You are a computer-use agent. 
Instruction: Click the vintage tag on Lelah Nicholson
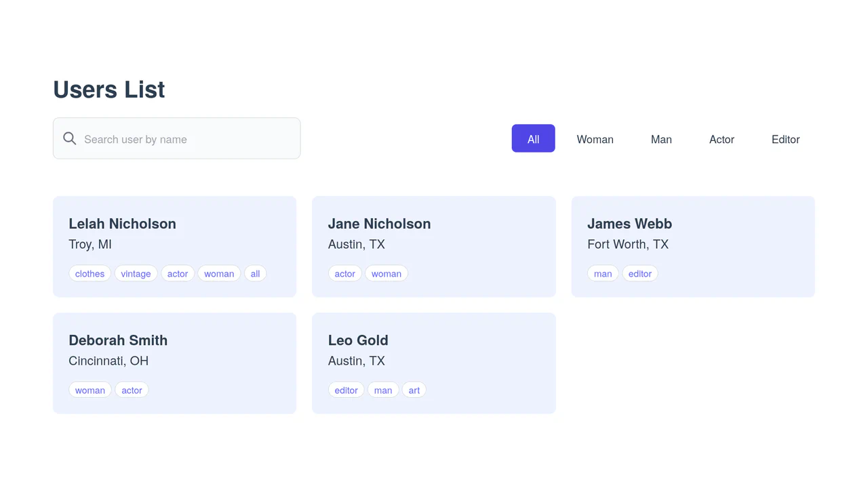136,274
